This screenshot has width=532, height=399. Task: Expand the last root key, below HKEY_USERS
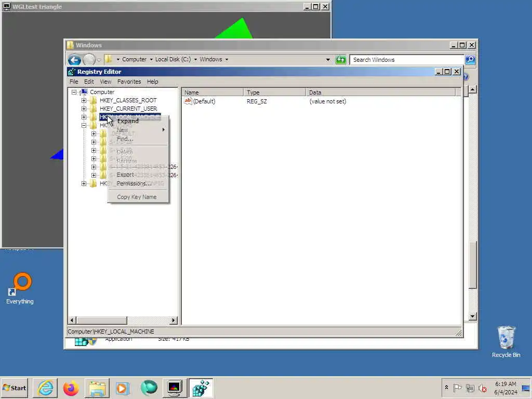(x=84, y=183)
